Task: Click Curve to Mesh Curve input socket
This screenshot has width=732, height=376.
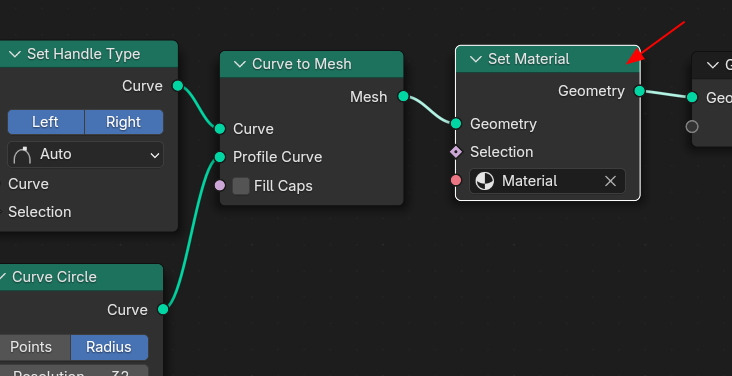Action: click(x=220, y=128)
